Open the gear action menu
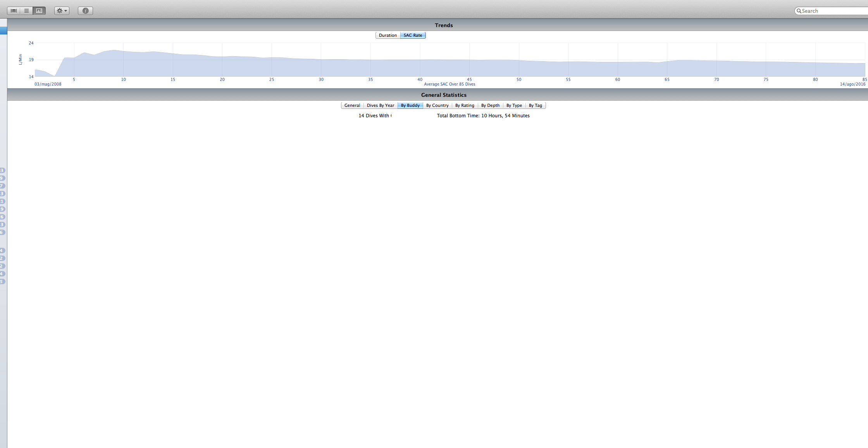 62,11
